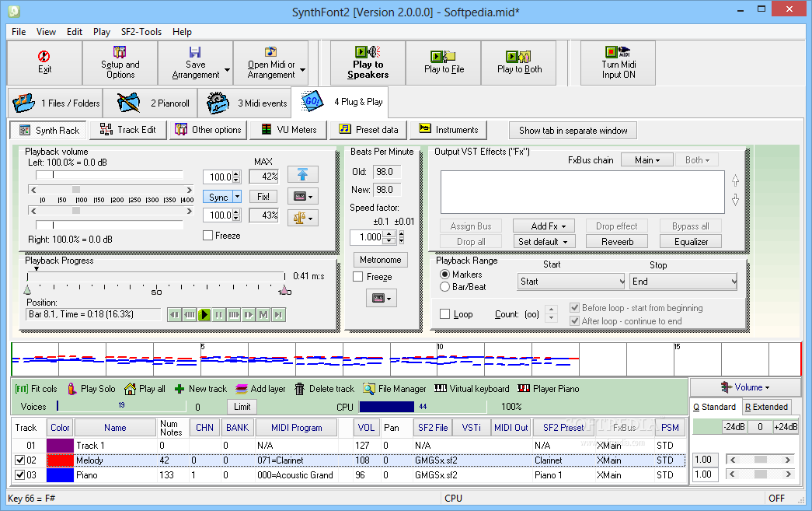Image resolution: width=812 pixels, height=511 pixels.
Task: Click the Fix! button
Action: pyautogui.click(x=263, y=197)
